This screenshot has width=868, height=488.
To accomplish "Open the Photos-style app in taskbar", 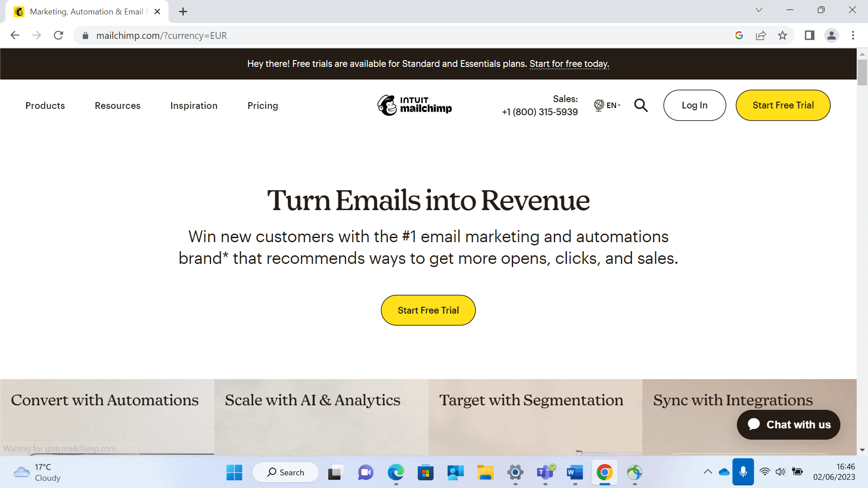I will click(455, 473).
